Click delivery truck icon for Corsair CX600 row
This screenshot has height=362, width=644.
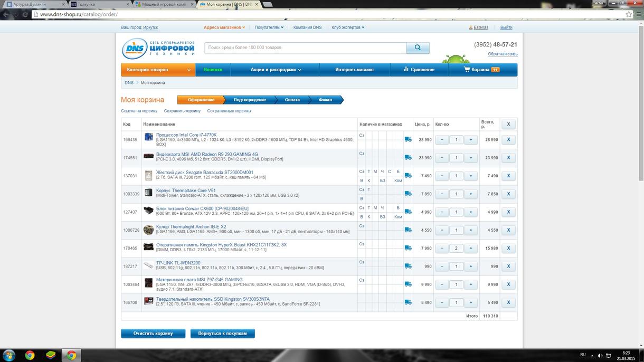point(408,212)
